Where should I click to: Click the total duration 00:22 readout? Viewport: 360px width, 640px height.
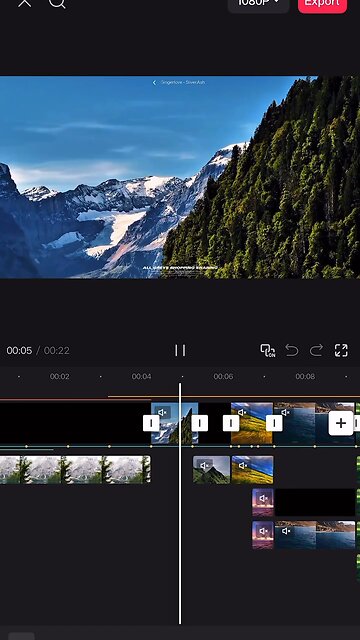coord(57,351)
